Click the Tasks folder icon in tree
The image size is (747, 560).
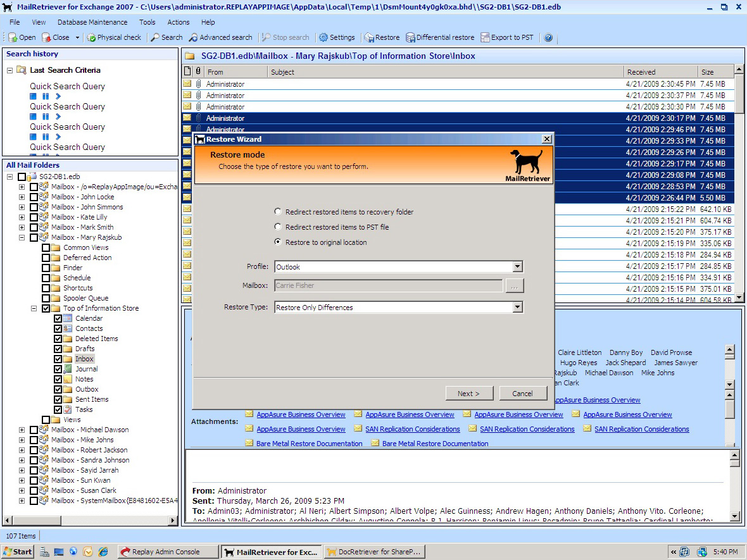point(68,409)
